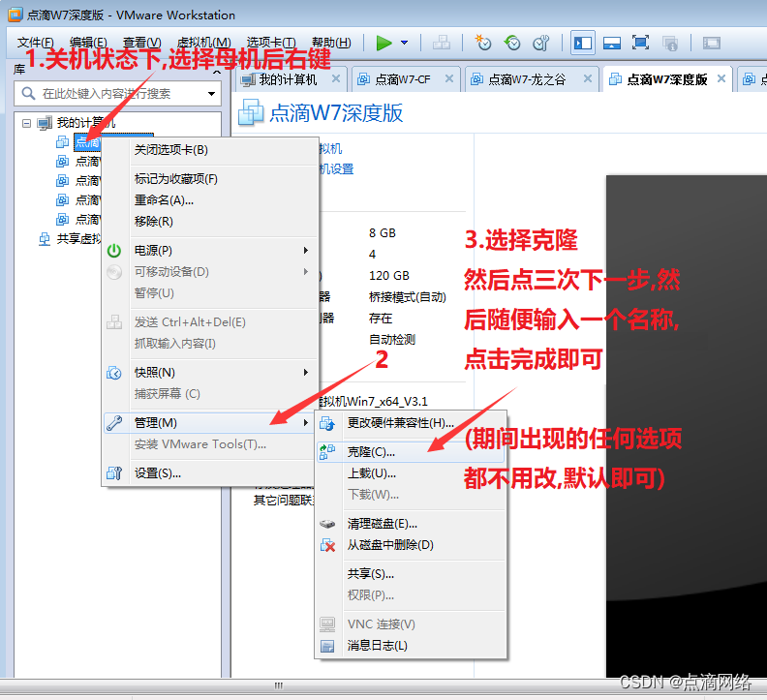The image size is (767, 700).
Task: Click the green power icon beside 电源(P)
Action: 114,251
